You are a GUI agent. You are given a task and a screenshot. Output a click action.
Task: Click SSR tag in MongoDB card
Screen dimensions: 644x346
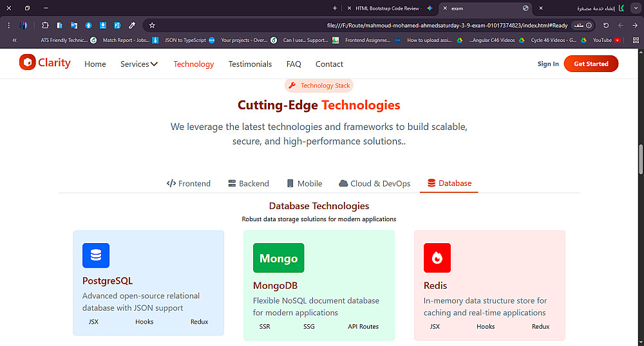click(x=265, y=326)
